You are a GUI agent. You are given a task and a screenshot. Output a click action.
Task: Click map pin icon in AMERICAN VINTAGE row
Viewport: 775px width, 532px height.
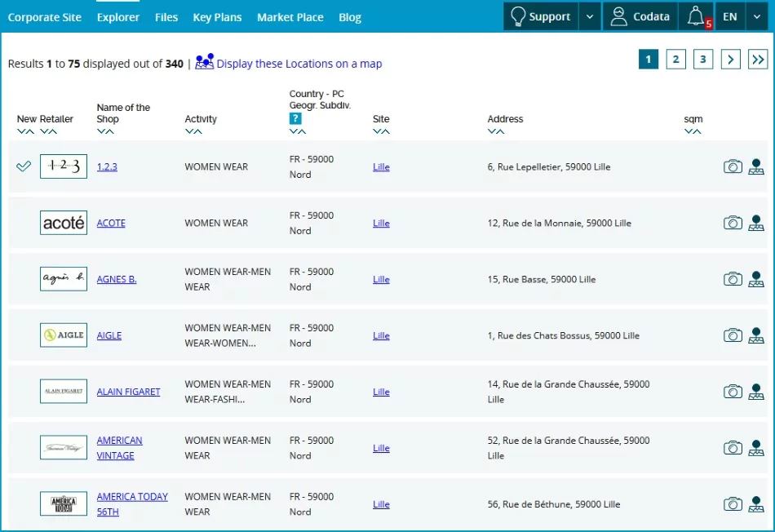755,448
